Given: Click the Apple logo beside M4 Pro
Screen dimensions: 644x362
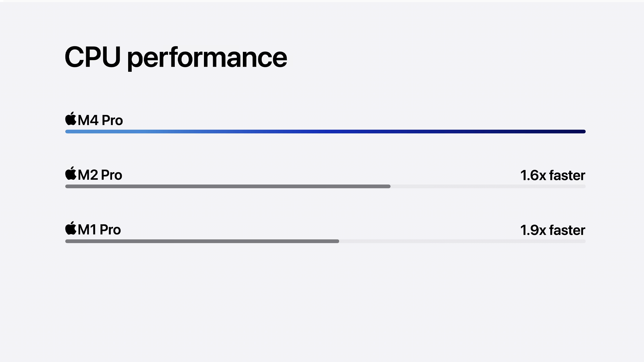Looking at the screenshot, I should coord(71,119).
